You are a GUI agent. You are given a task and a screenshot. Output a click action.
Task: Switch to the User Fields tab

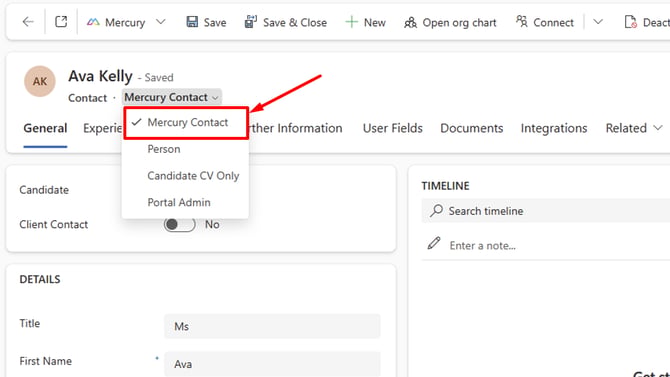(x=393, y=128)
